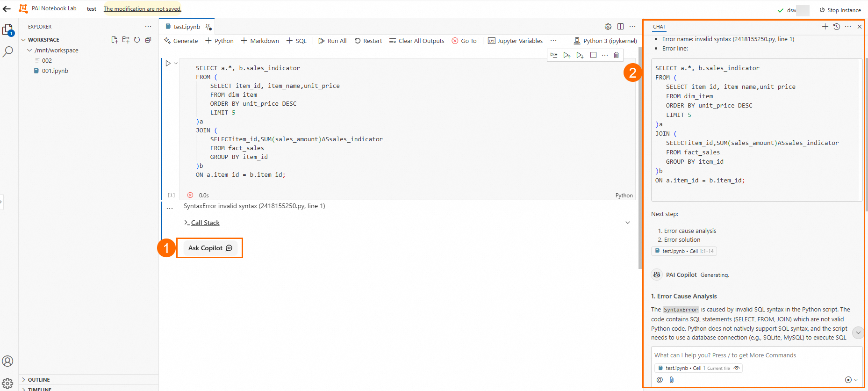Image resolution: width=868 pixels, height=391 pixels.
Task: Toggle current file visibility eye icon
Action: pos(737,368)
